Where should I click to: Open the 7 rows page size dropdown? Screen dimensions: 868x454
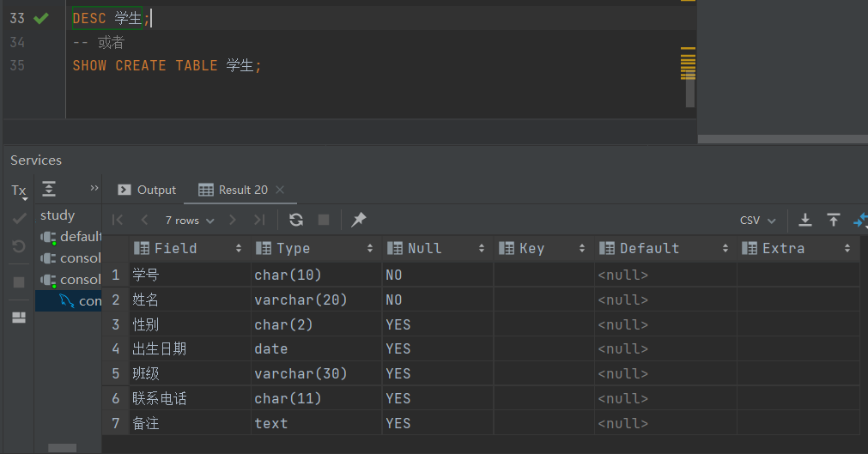point(190,221)
